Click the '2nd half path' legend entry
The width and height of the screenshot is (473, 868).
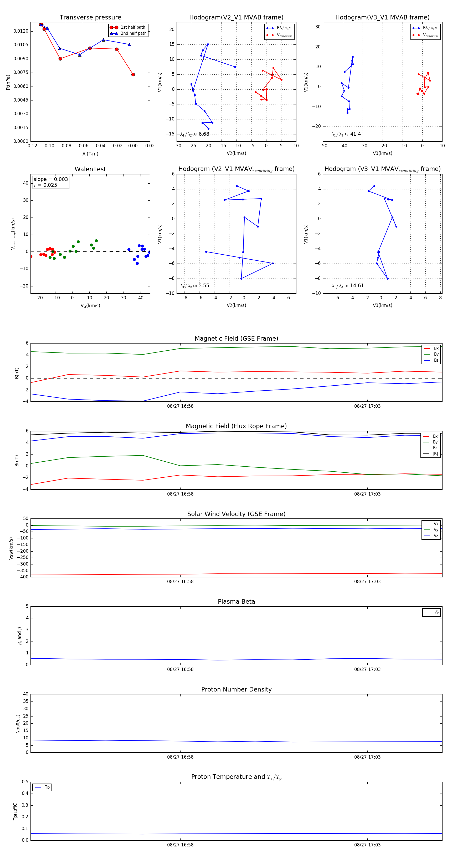(128, 33)
